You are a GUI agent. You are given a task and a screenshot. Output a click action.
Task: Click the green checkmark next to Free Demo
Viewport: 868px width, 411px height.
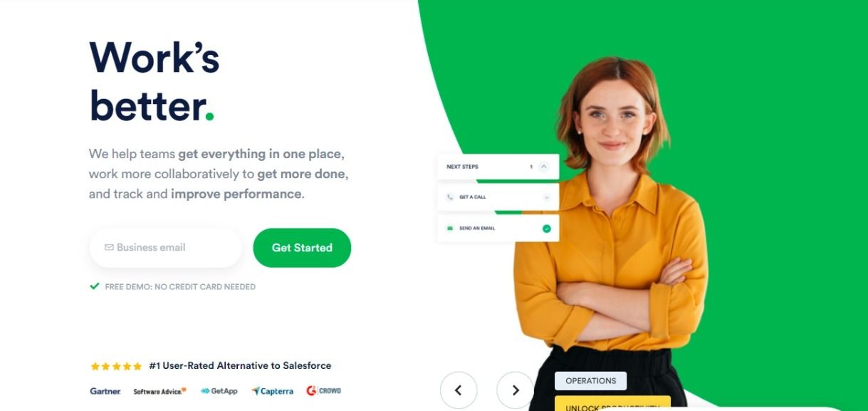(94, 286)
